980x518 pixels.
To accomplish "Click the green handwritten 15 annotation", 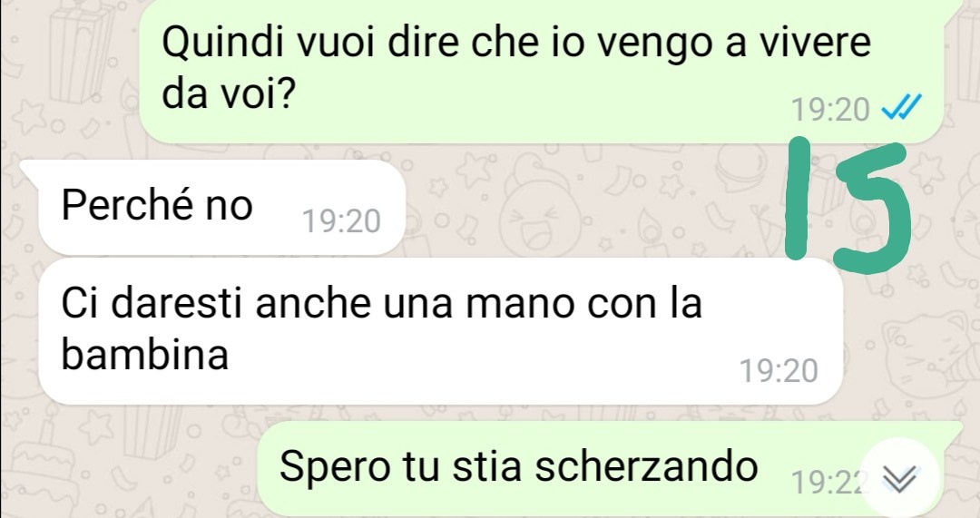I will (847, 205).
